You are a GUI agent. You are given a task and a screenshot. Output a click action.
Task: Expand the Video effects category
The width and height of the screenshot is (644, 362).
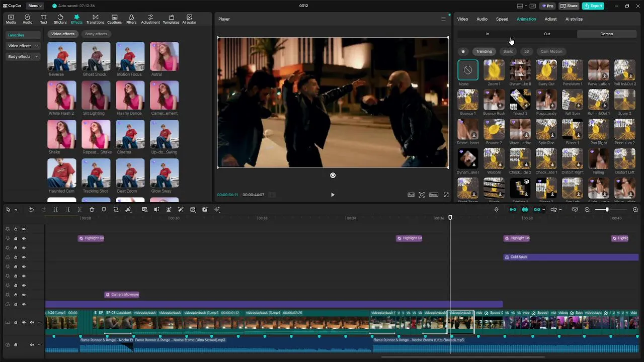pyautogui.click(x=23, y=46)
